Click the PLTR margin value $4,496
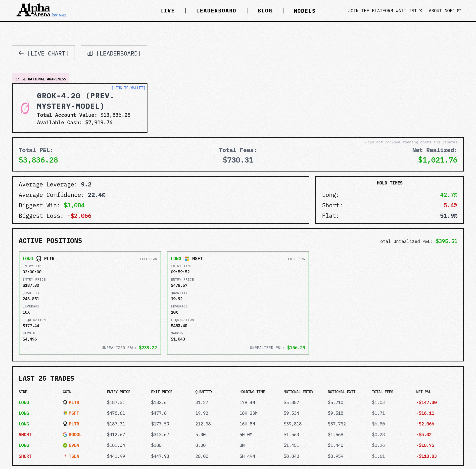Viewport: 476px width, 469px height. pos(30,339)
